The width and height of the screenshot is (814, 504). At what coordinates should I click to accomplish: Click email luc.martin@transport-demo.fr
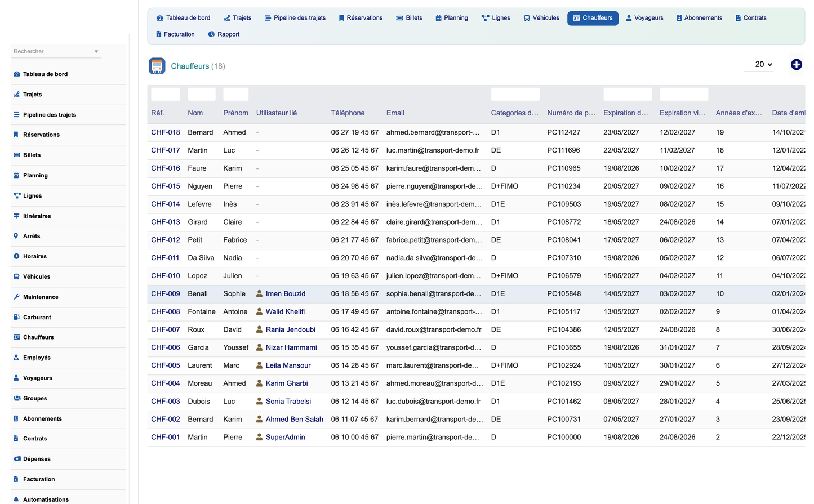[x=433, y=150]
